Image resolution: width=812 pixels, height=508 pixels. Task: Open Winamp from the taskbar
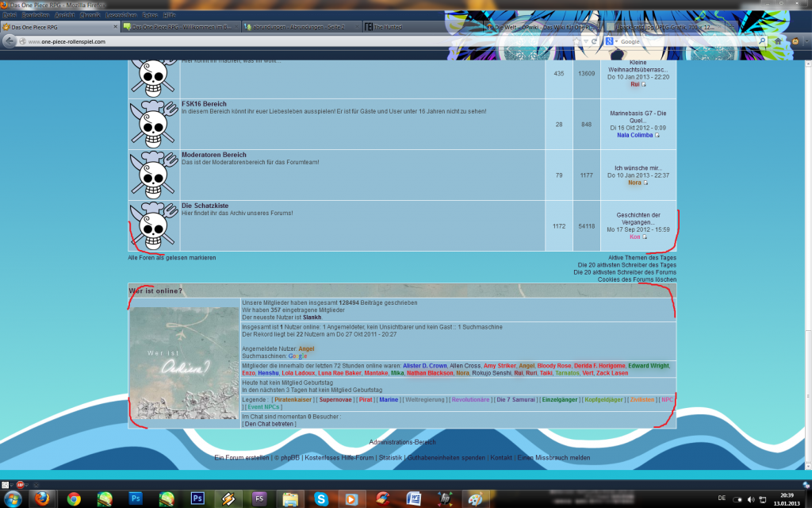click(x=228, y=498)
